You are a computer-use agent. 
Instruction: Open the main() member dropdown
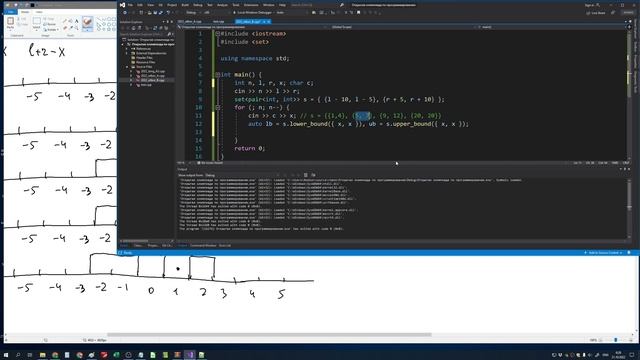551,27
